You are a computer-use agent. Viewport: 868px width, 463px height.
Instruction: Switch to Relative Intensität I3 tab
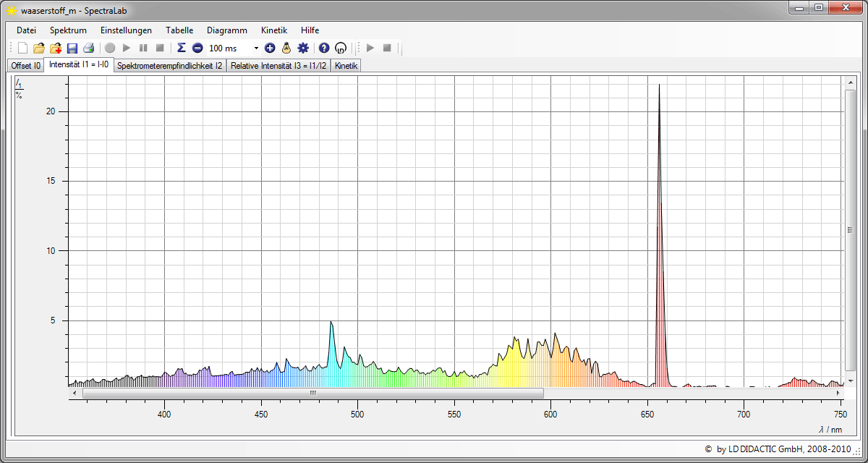(x=278, y=65)
